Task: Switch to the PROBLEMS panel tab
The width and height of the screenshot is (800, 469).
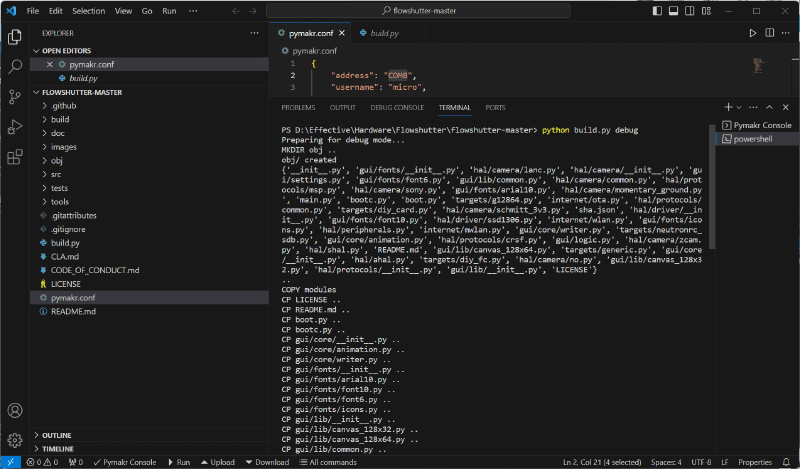Action: point(298,107)
